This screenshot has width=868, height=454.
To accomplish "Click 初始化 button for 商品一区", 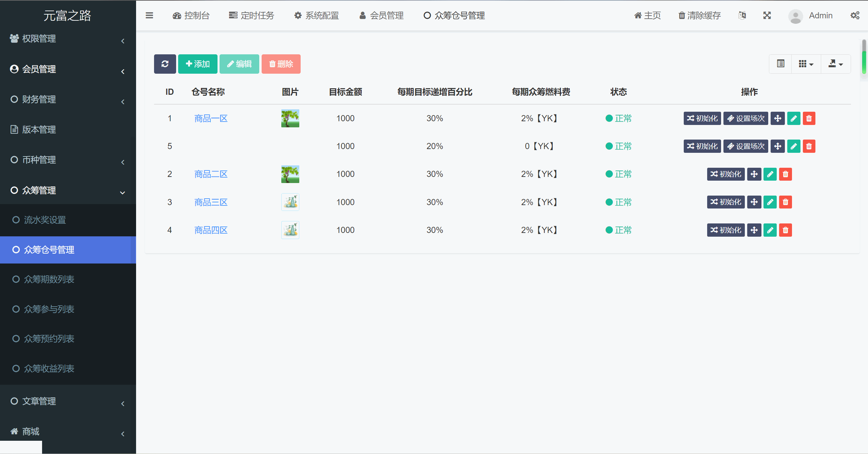I will pyautogui.click(x=702, y=119).
